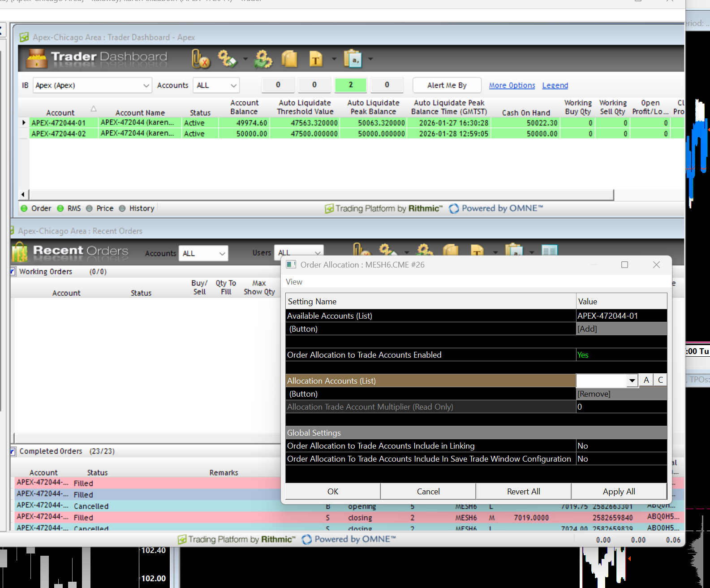Click the Trader Dashboard treasure chest logo

37,58
